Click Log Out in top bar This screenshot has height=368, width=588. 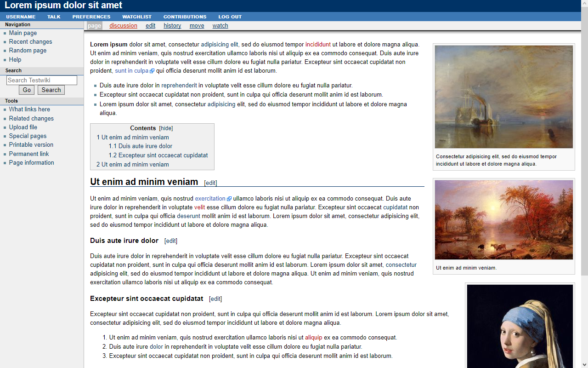pyautogui.click(x=230, y=17)
